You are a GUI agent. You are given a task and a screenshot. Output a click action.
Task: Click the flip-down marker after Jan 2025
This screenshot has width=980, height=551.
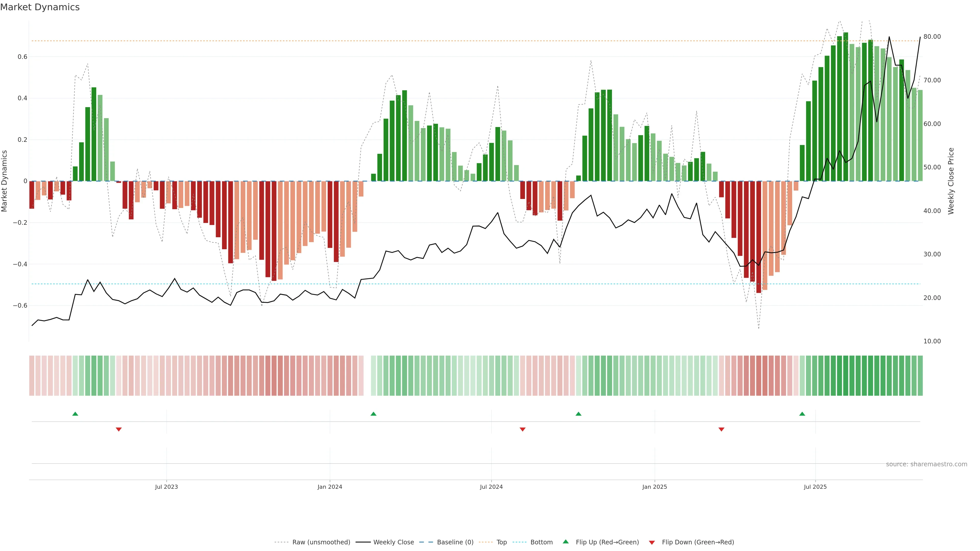click(x=721, y=429)
